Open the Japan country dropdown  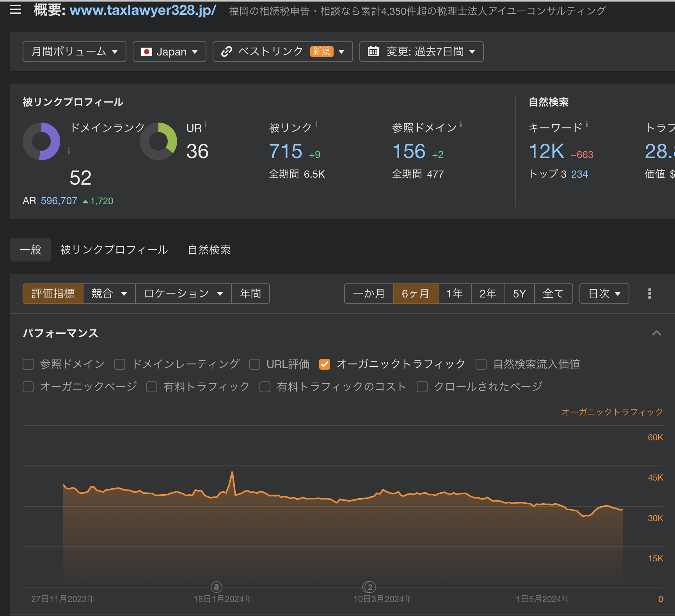169,52
